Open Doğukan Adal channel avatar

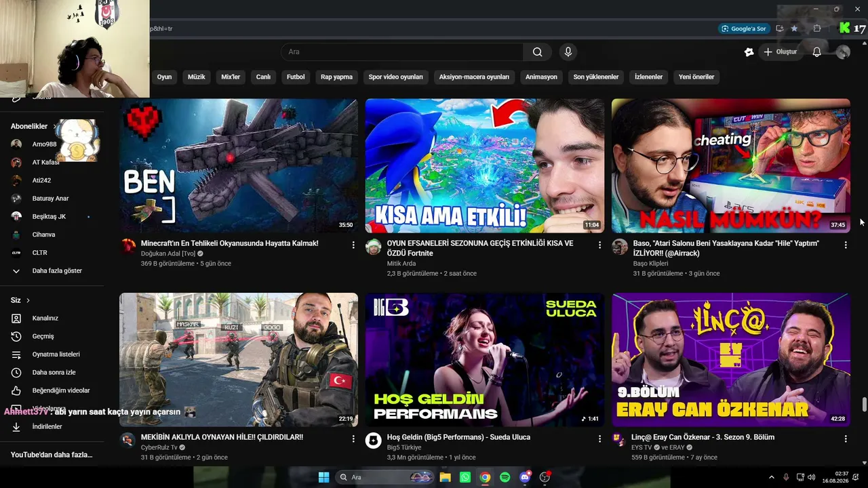click(127, 246)
